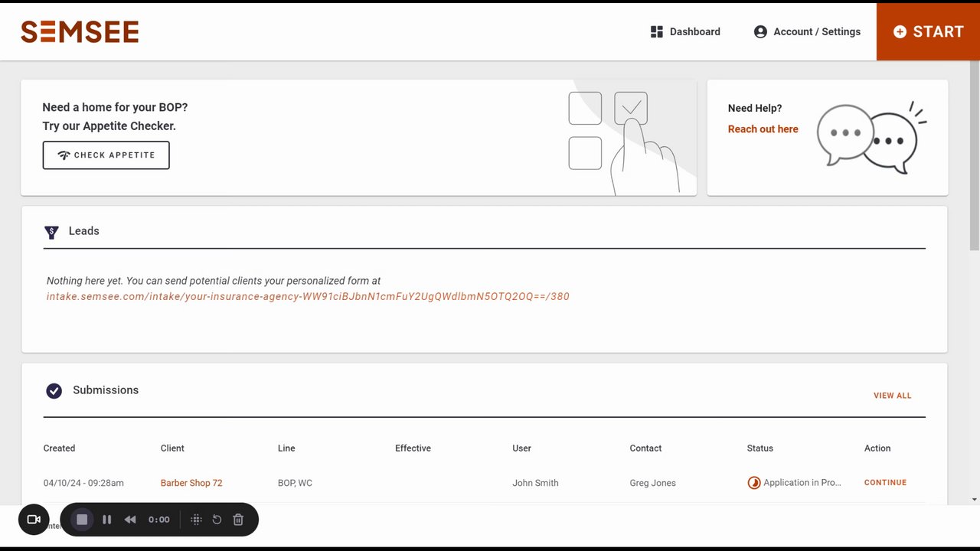Click the Greg Jones contact cell
980x551 pixels.
click(652, 483)
